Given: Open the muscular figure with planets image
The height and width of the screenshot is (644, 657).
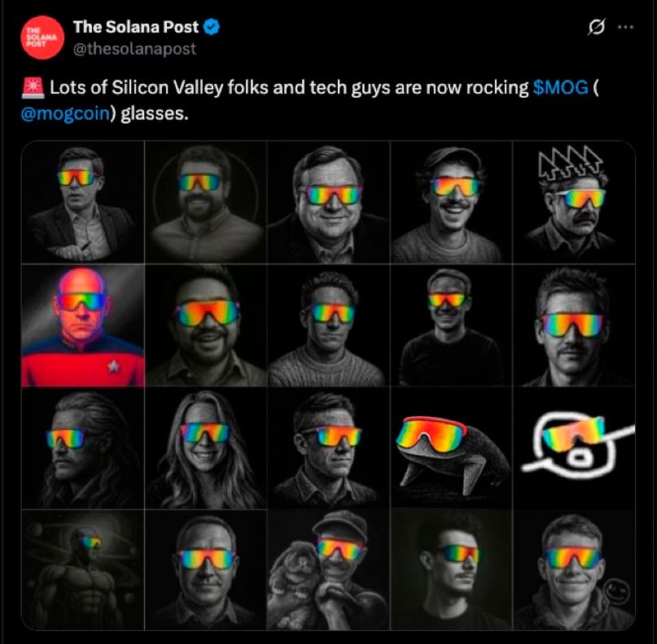Looking at the screenshot, I should click(x=82, y=570).
